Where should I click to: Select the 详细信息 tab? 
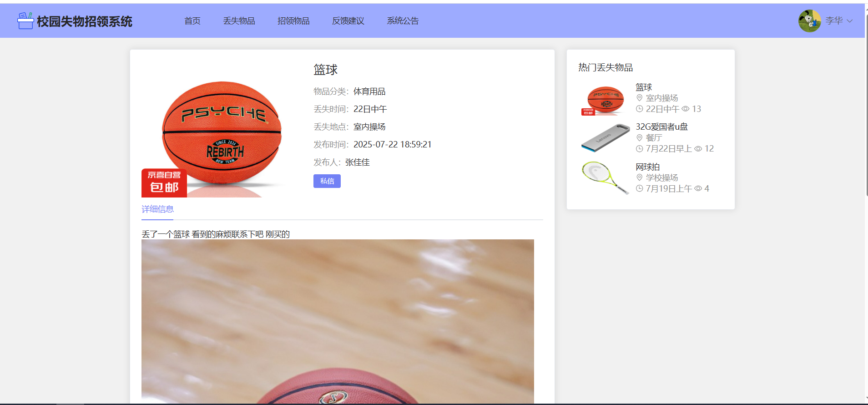pyautogui.click(x=157, y=209)
